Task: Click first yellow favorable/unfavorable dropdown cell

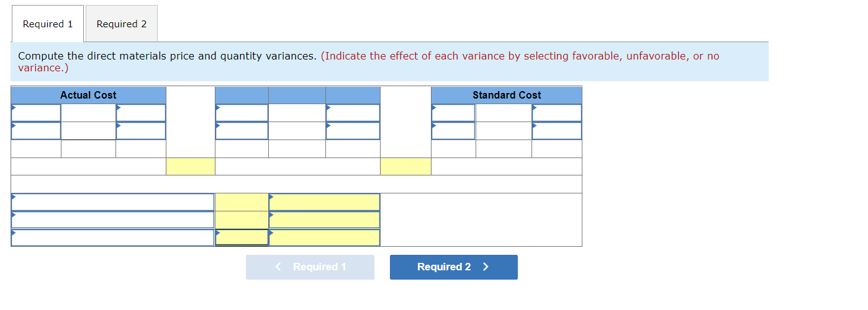Action: (324, 202)
